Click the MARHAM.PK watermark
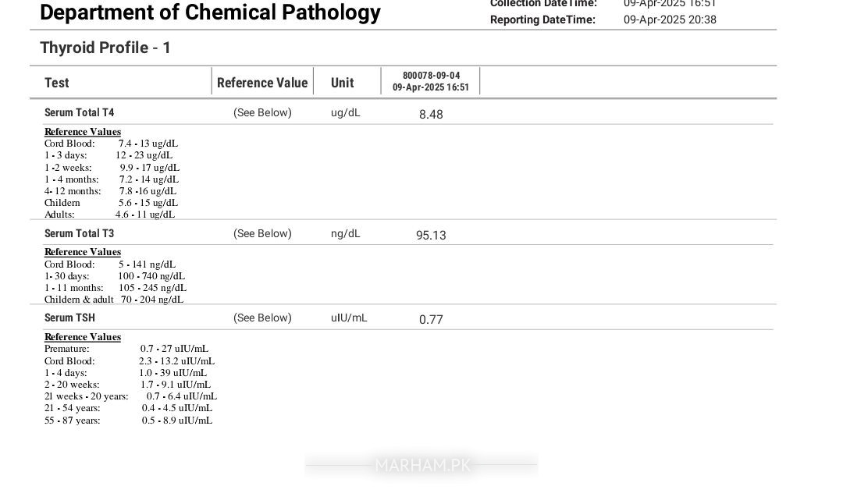Screen dimensions: 843x504 [422, 465]
